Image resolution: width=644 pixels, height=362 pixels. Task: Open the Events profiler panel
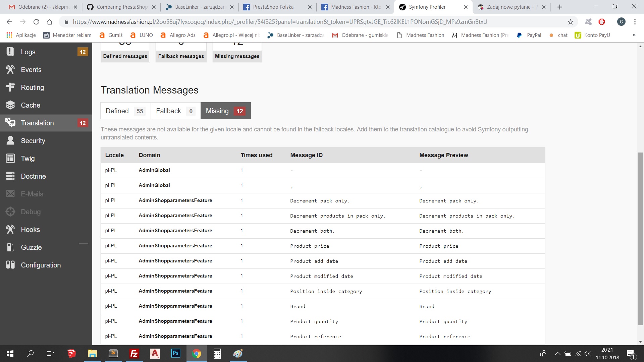click(31, 70)
